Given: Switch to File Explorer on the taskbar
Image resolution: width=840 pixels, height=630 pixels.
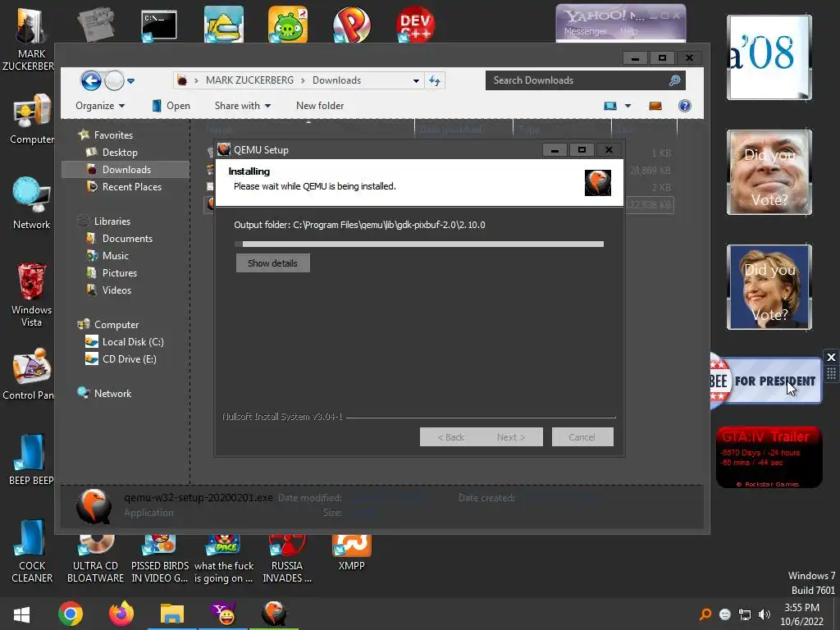Looking at the screenshot, I should (172, 614).
